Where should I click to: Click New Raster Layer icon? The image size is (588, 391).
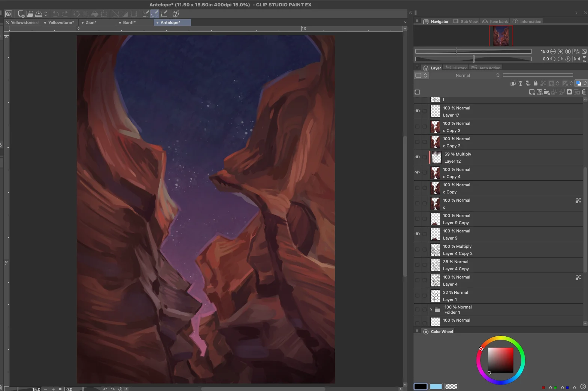point(532,92)
